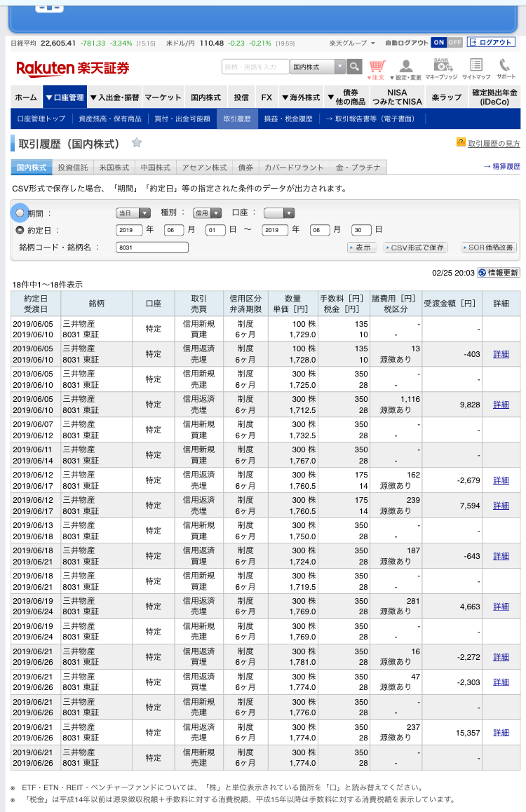This screenshot has height=812, width=526.
Task: Go to ホーム in main navigation
Action: (x=26, y=97)
